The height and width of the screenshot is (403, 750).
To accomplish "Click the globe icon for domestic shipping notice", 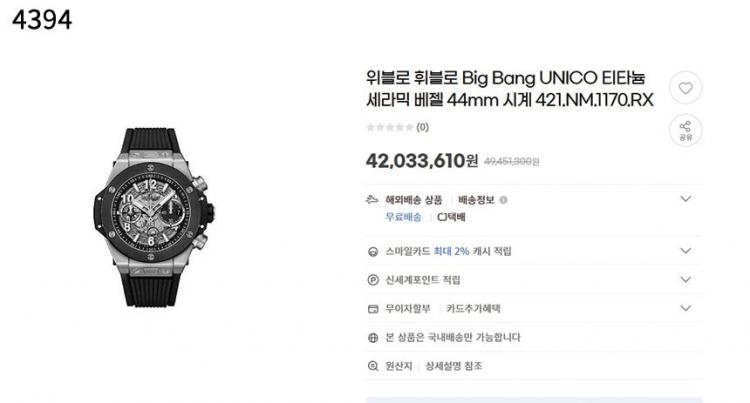I will 373,338.
